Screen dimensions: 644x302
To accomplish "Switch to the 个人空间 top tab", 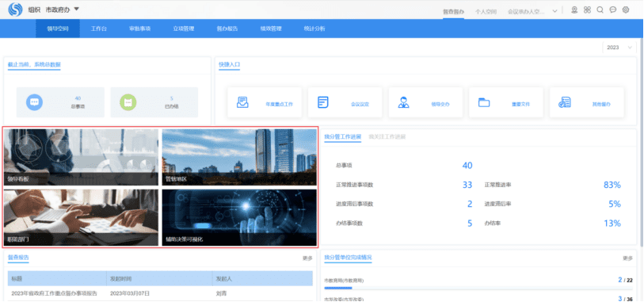I will (486, 12).
